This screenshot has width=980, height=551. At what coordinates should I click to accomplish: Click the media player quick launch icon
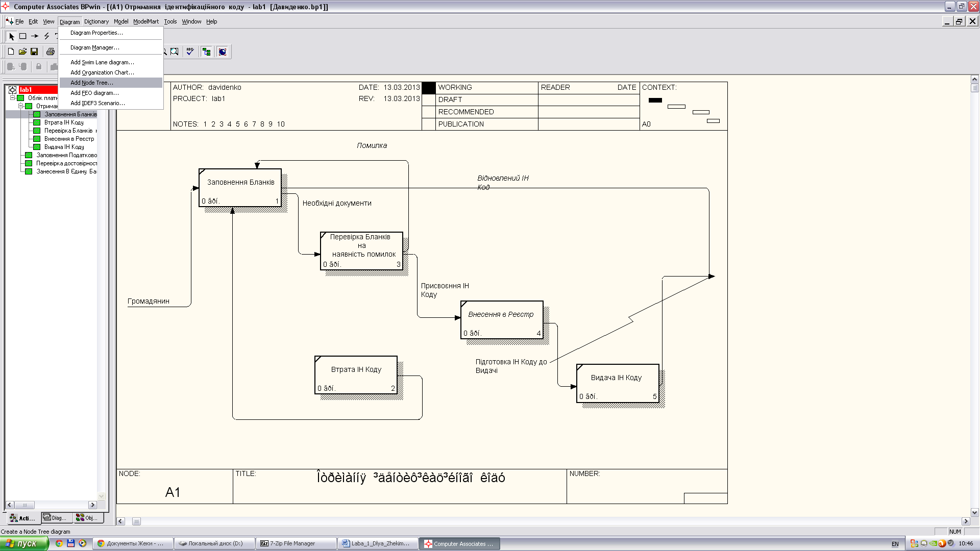tap(82, 543)
